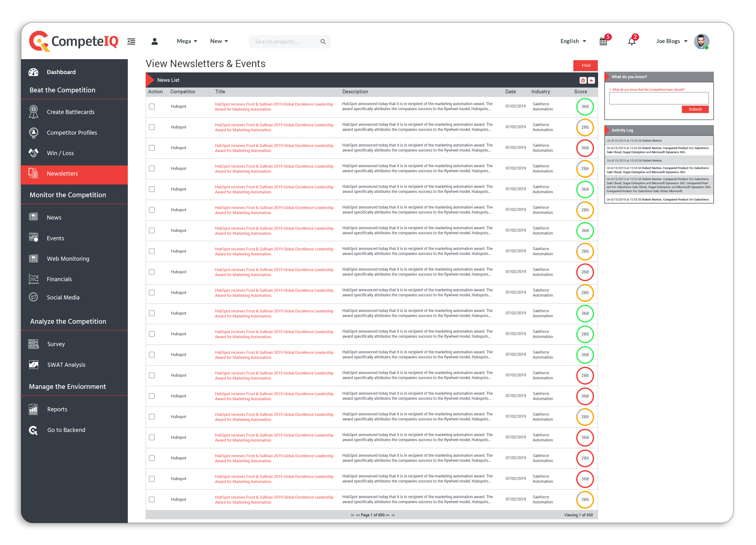The image size is (756, 545).
Task: Click the Competitor column header
Action: click(x=183, y=92)
